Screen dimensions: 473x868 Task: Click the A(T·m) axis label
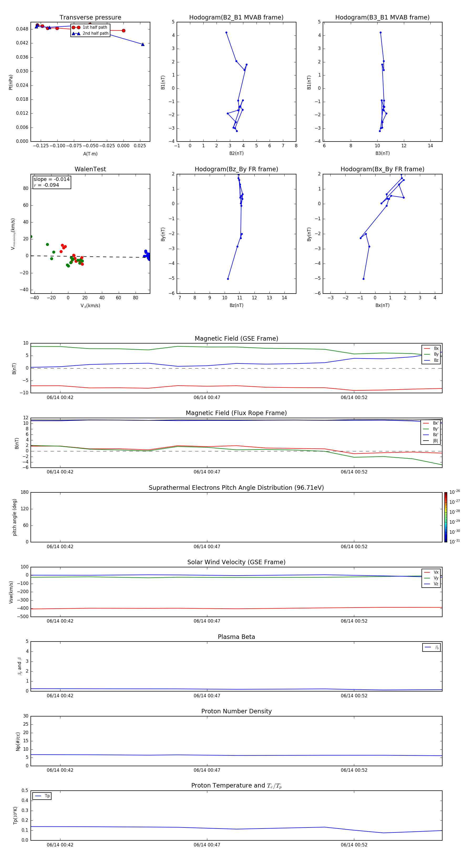click(x=90, y=154)
